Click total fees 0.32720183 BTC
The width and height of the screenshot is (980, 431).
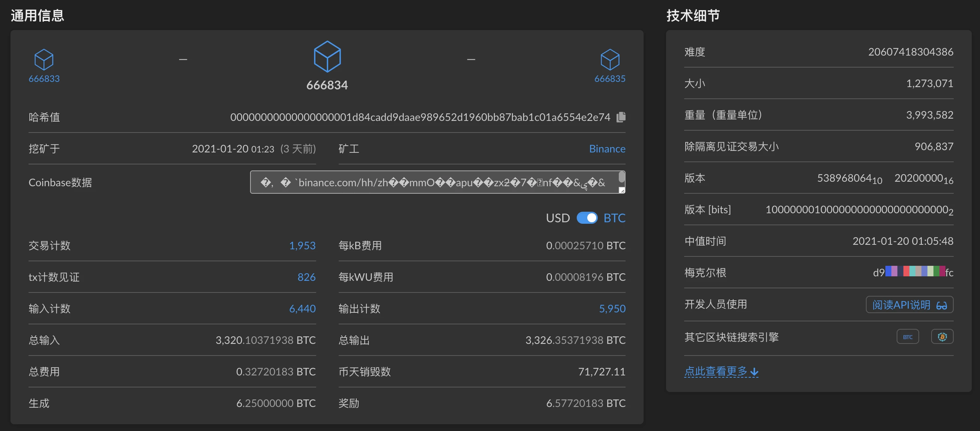(276, 372)
